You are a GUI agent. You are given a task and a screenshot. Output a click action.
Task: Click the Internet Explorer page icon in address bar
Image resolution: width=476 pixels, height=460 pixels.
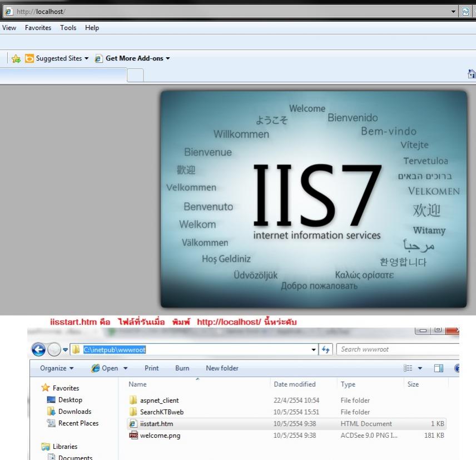click(x=8, y=12)
